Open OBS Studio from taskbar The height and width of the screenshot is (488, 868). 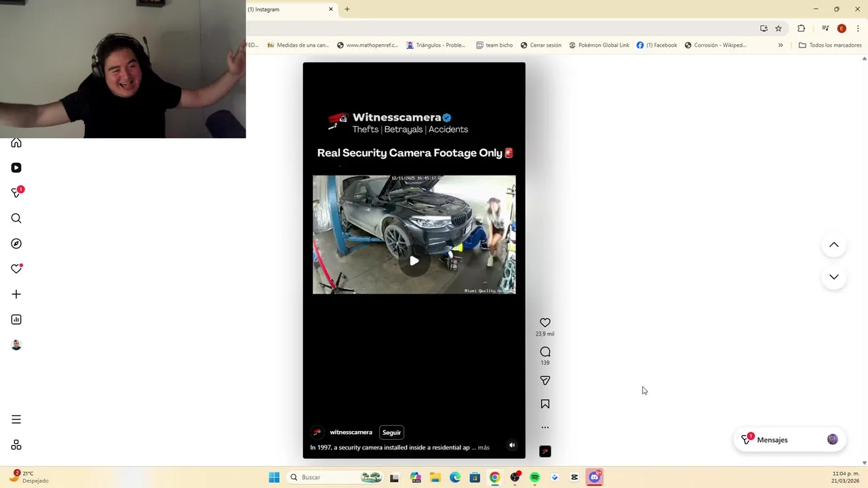pyautogui.click(x=515, y=477)
